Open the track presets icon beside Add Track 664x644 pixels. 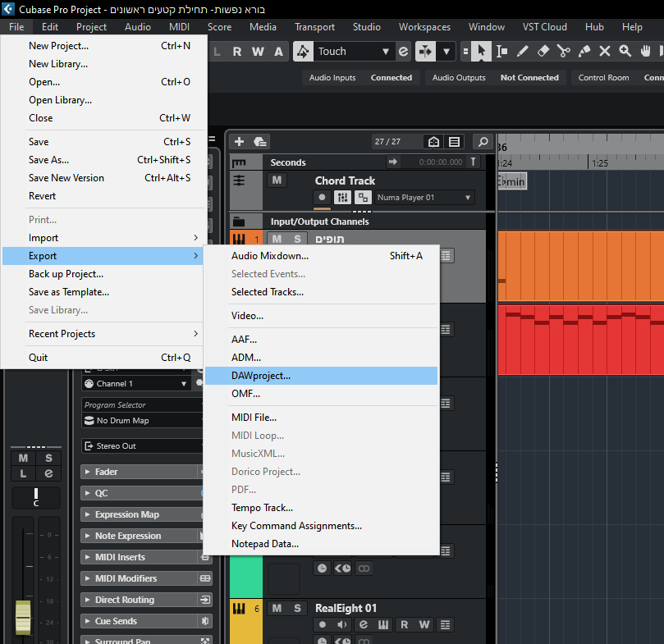259,141
